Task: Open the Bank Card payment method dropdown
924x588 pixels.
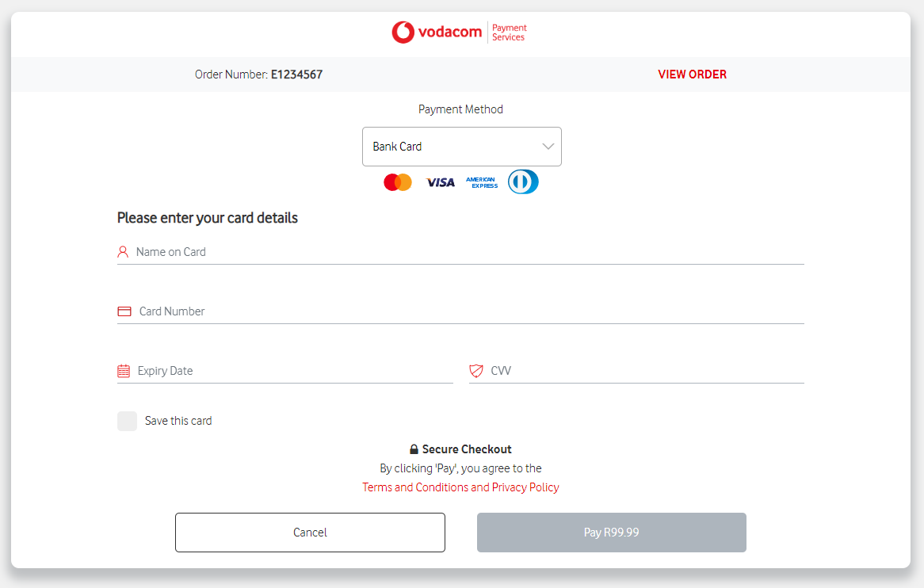Action: [462, 147]
